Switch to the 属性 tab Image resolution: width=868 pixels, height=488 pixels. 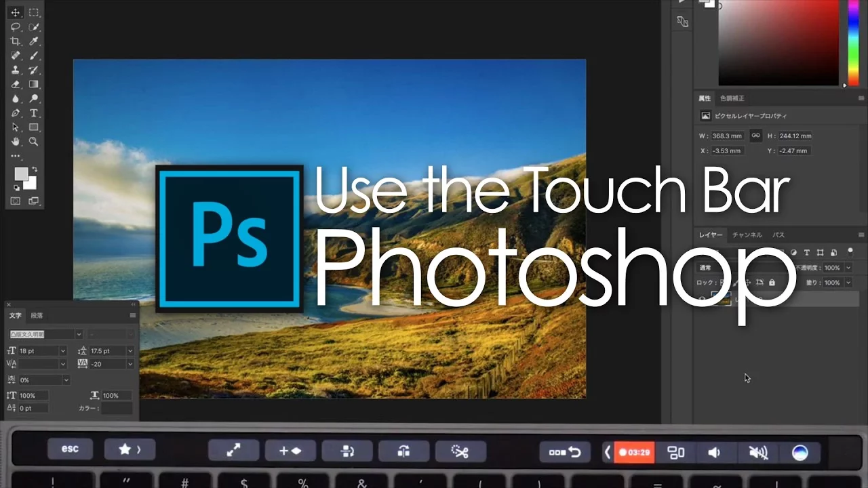tap(705, 98)
